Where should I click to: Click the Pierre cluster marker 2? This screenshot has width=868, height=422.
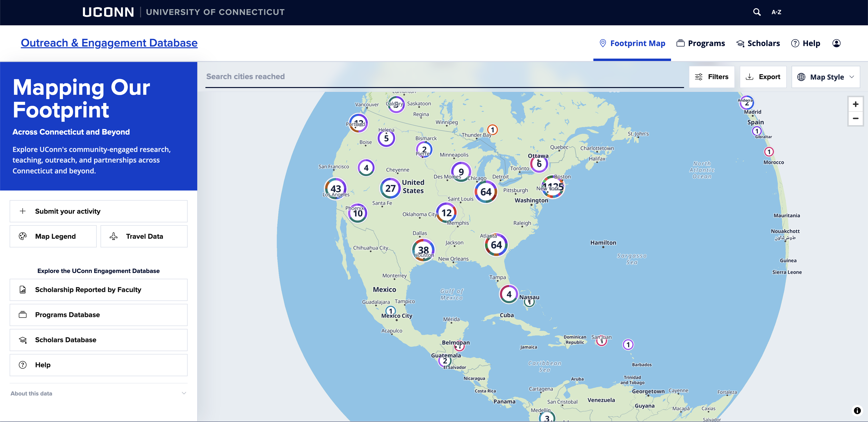point(424,149)
